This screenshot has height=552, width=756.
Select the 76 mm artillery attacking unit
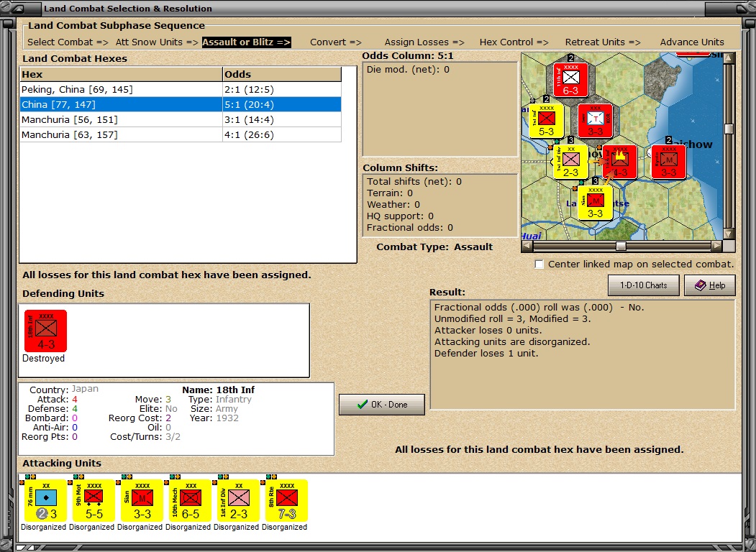coord(46,501)
